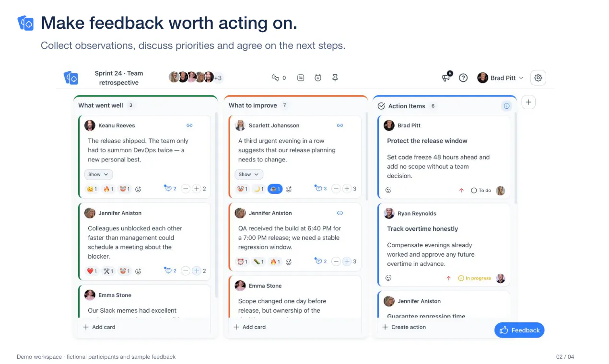Add card to What went well column
Image resolution: width=609 pixels, height=364 pixels.
(x=99, y=327)
